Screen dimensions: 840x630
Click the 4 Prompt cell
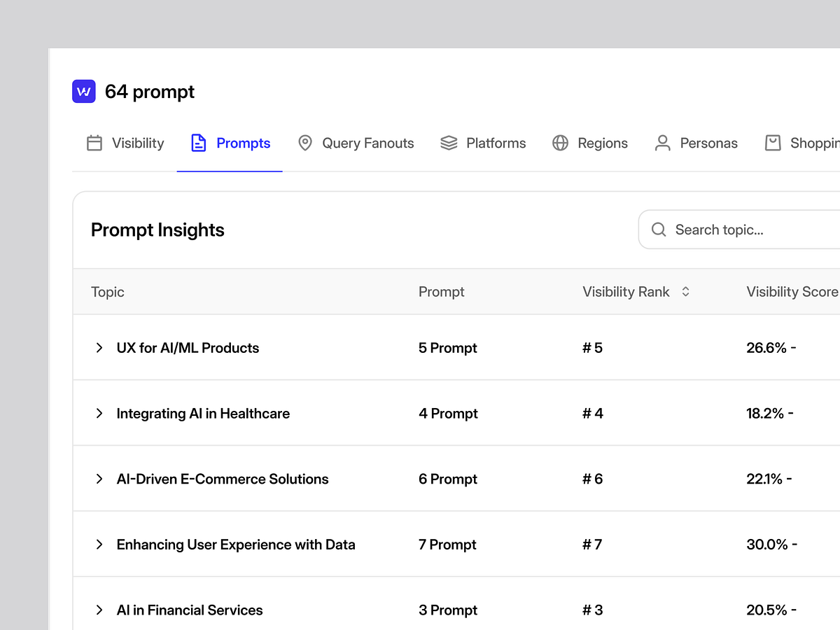point(448,414)
